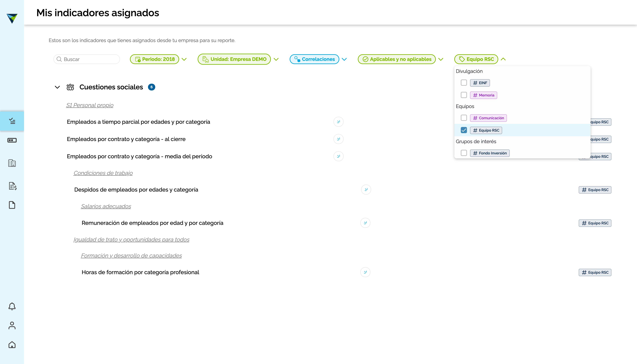
Task: Open the S1 Personal propio link
Action: [90, 105]
